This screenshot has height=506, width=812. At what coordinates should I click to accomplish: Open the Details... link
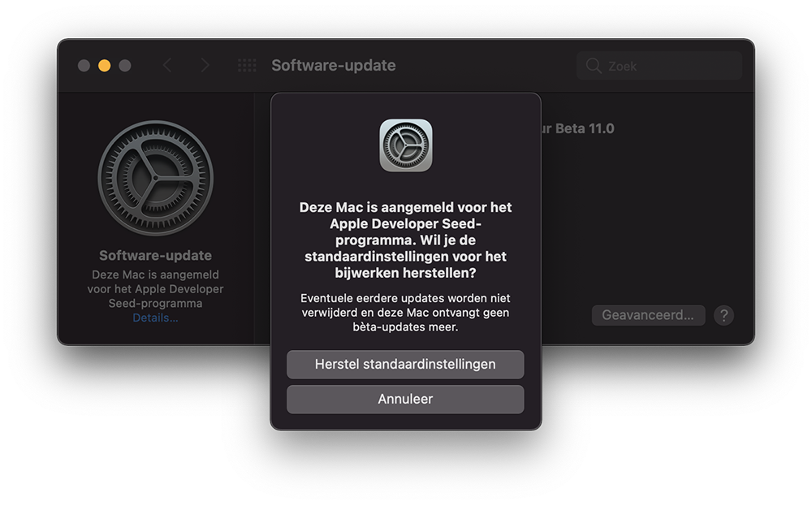pyautogui.click(x=155, y=318)
